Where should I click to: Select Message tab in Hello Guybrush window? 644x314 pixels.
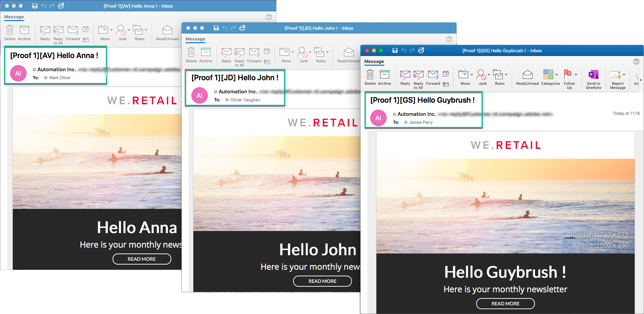click(x=374, y=62)
